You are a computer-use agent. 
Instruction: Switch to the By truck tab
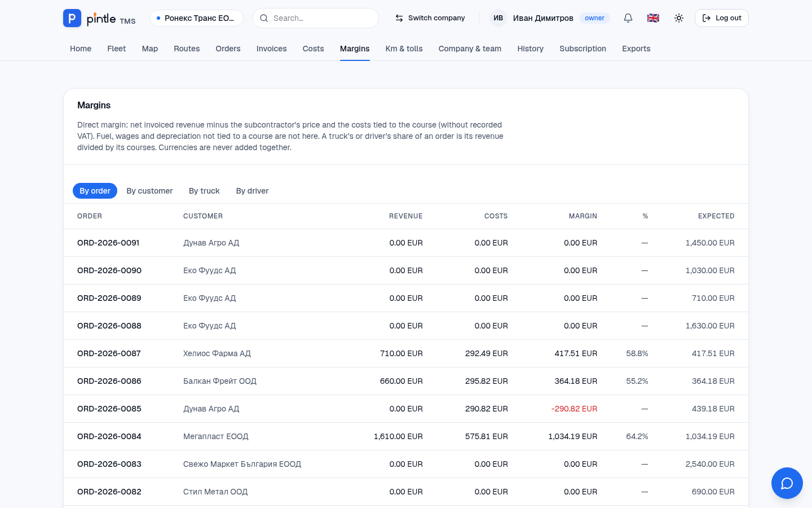(x=204, y=191)
